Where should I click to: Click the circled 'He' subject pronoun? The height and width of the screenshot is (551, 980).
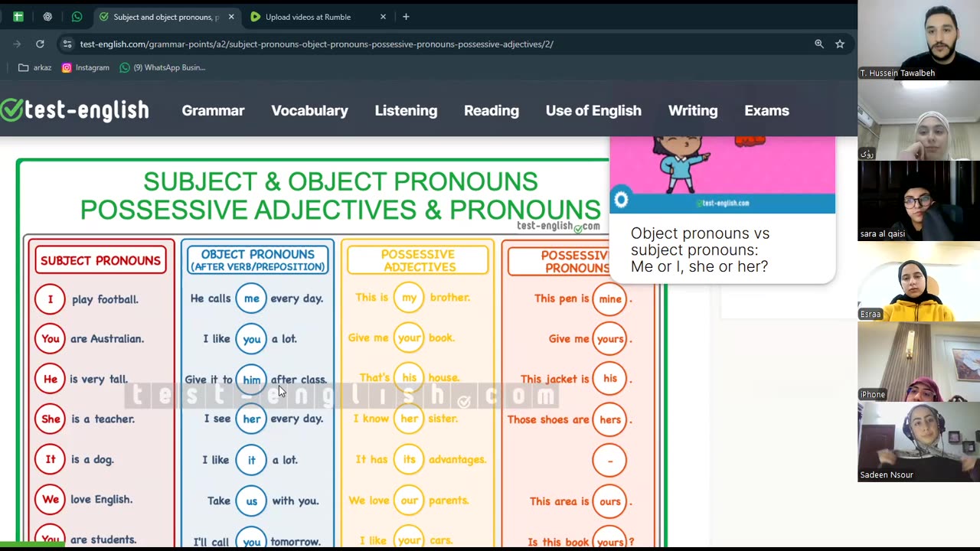pyautogui.click(x=50, y=379)
